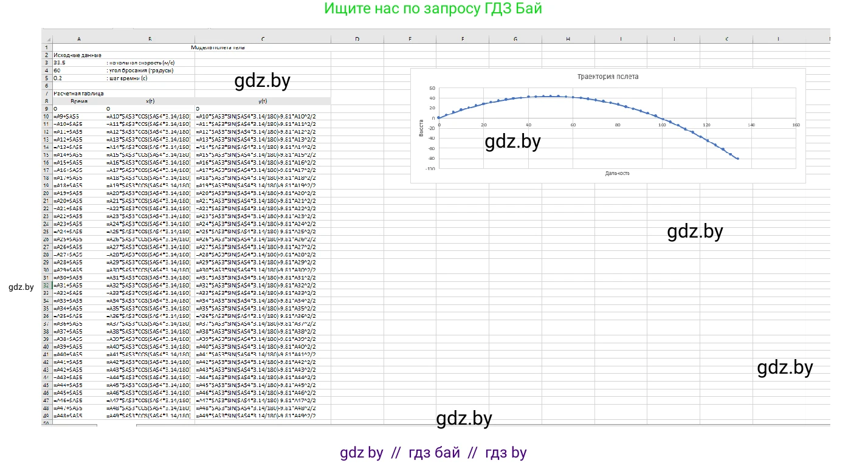Select the 'Модель полета тела' title cell
868x463 pixels.
pos(218,47)
